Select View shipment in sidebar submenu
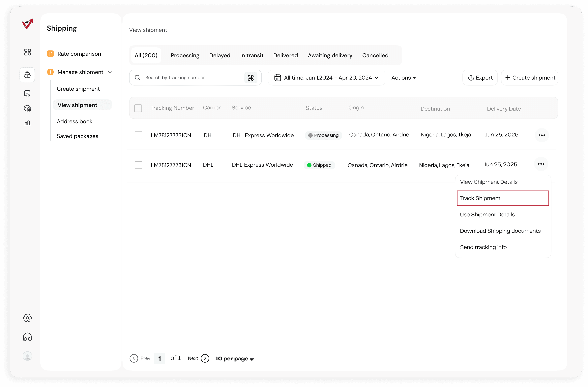This screenshot has height=387, width=588. (82, 105)
